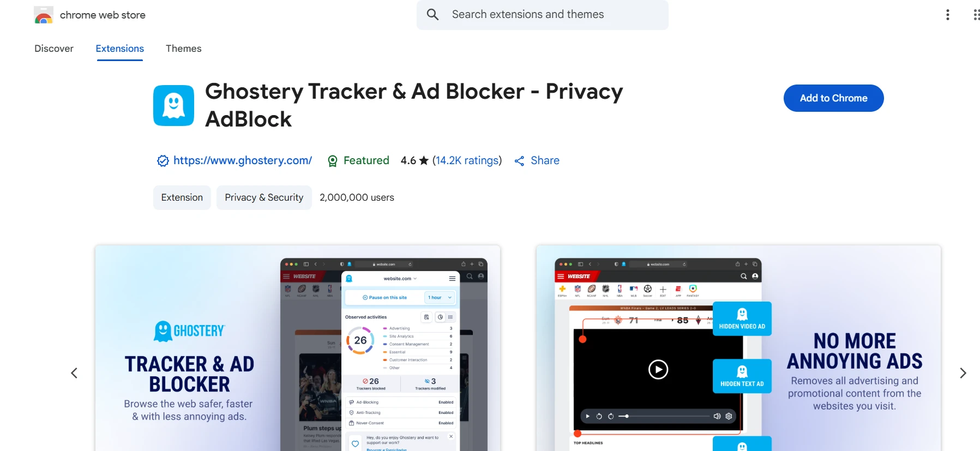The image size is (980, 451).
Task: Focus the Search extensions and themes field
Action: click(x=543, y=15)
